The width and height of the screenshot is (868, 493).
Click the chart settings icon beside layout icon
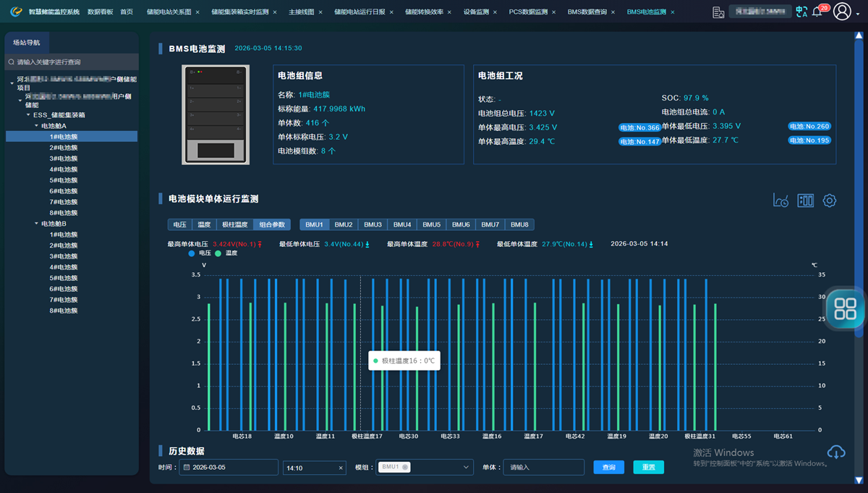[780, 201]
